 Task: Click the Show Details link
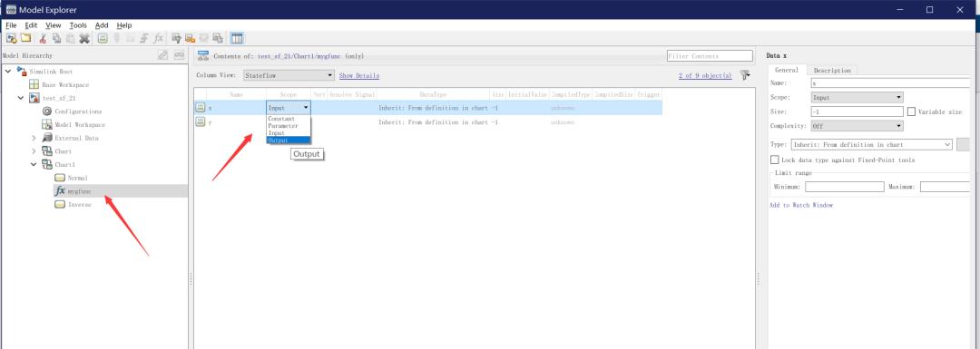358,75
